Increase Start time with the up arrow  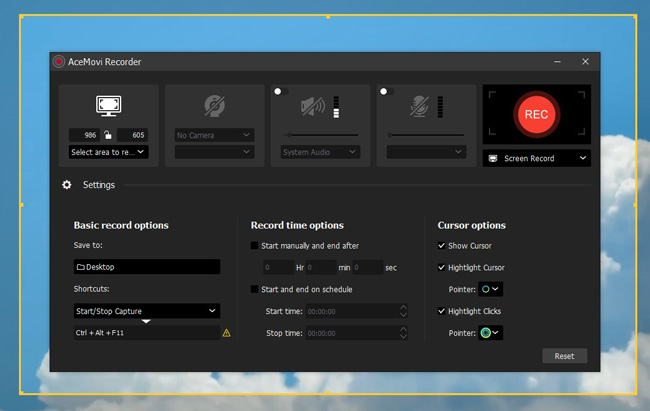(x=403, y=308)
